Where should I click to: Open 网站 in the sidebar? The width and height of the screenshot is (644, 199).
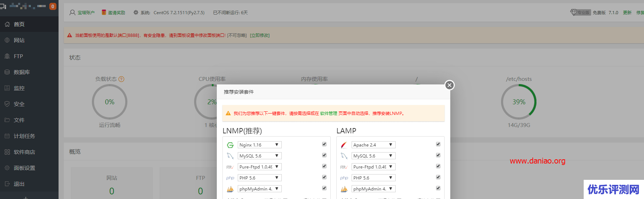coord(29,40)
